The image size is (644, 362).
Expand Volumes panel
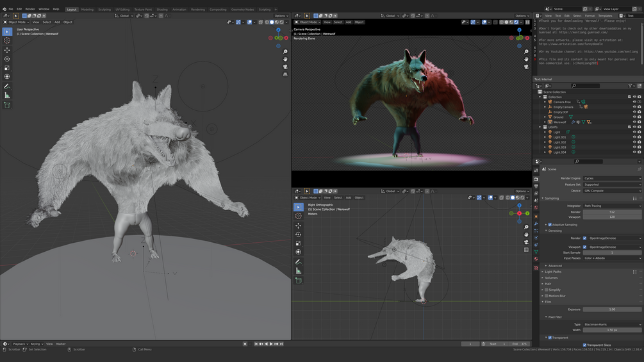click(551, 278)
